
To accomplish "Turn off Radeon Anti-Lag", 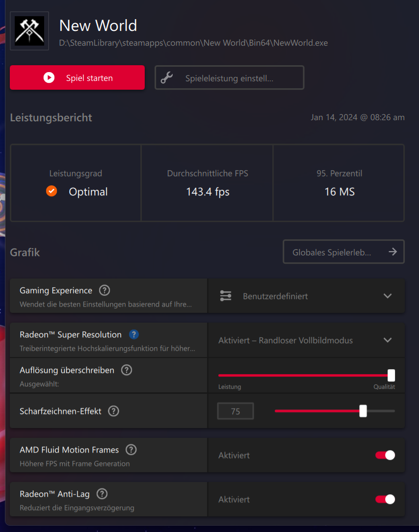I will click(385, 499).
